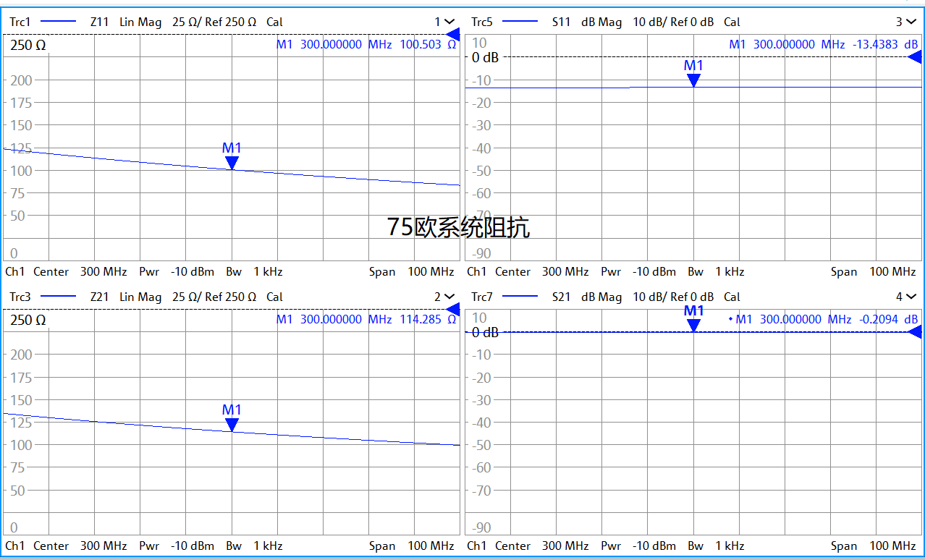Select the M1 marker on the Z11 trace
The width and height of the screenshot is (925, 560).
[x=232, y=164]
